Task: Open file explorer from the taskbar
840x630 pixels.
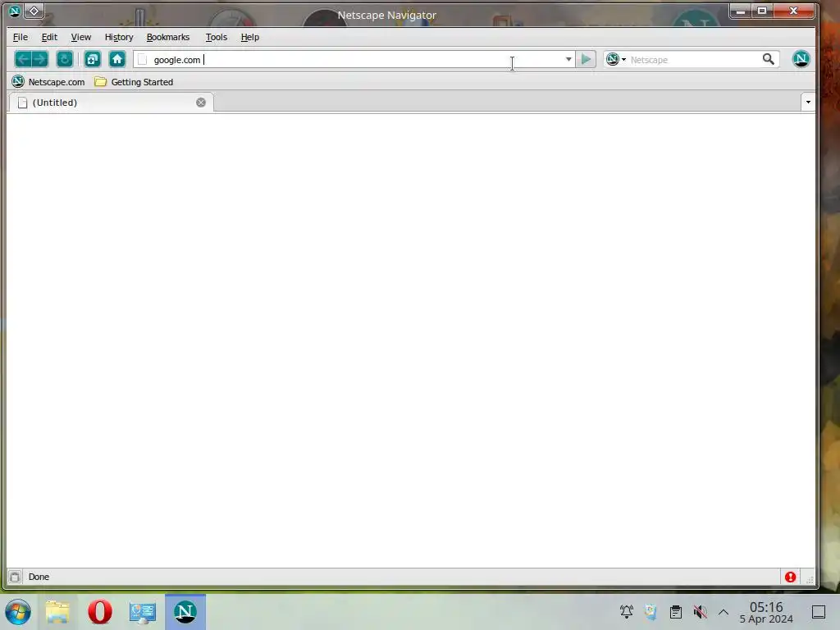Action: (x=57, y=612)
